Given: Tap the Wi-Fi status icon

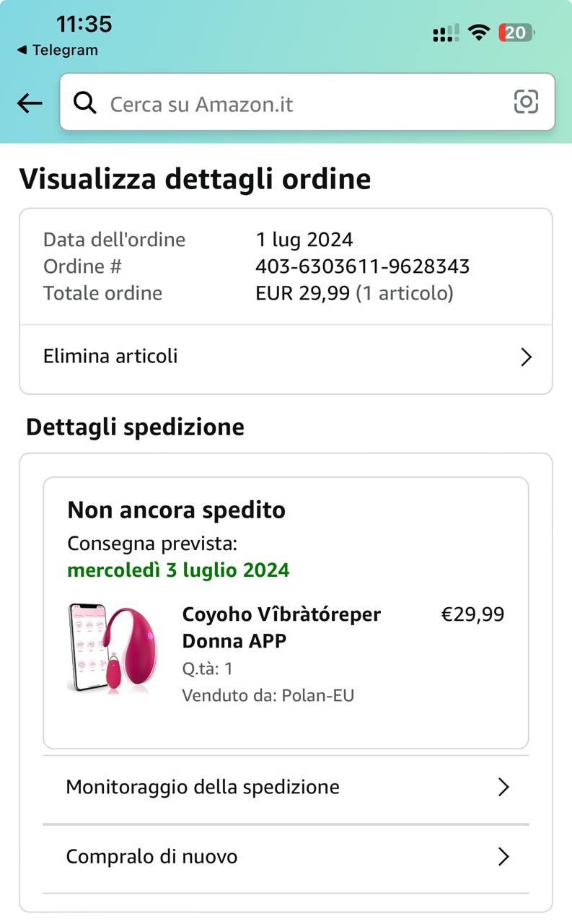Looking at the screenshot, I should pyautogui.click(x=478, y=32).
